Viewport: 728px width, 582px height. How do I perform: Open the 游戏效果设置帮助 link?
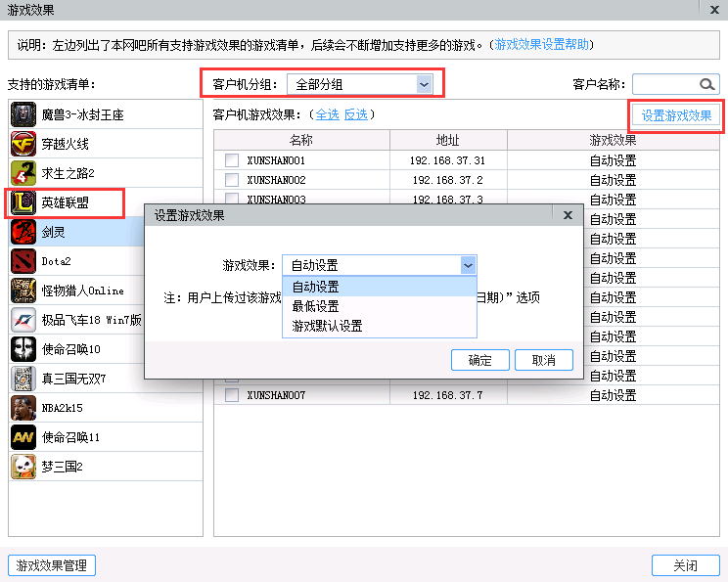(x=541, y=45)
